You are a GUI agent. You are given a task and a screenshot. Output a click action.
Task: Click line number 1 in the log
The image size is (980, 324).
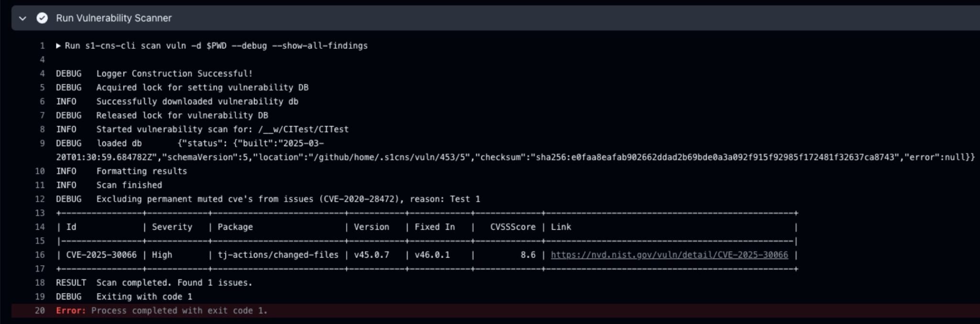42,46
